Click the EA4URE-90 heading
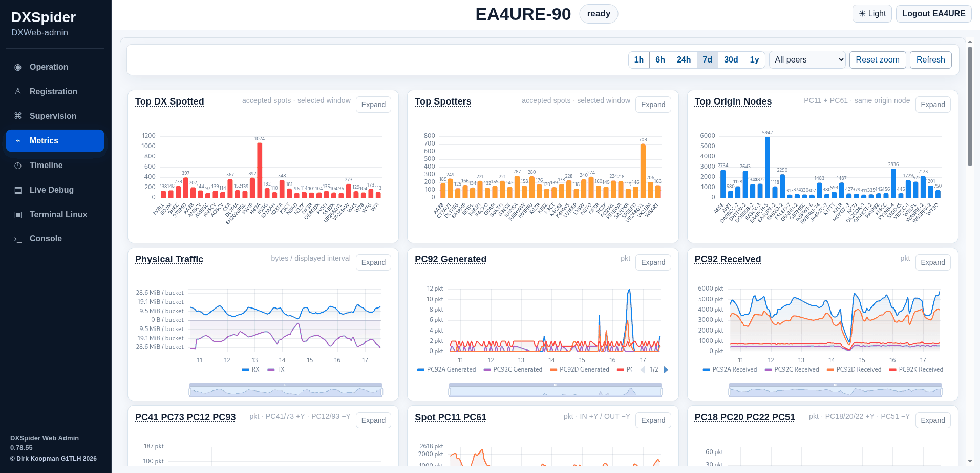Screen dimensions: 980x473 pyautogui.click(x=523, y=14)
